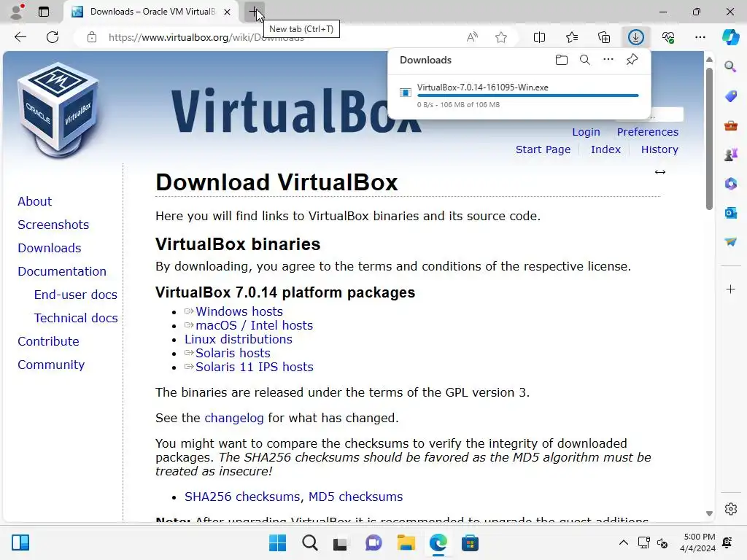The width and height of the screenshot is (747, 560).
Task: Open Linux distributions link
Action: point(239,339)
